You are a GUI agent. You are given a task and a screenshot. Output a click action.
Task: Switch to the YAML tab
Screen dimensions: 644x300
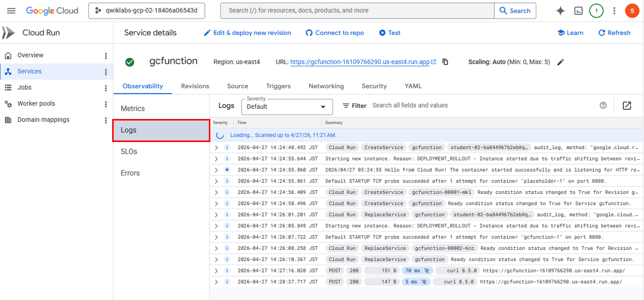pyautogui.click(x=413, y=86)
